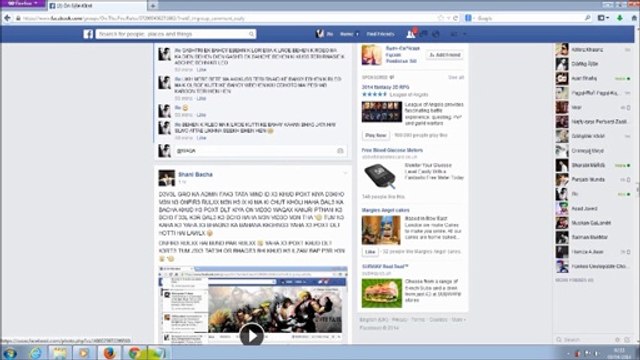The height and width of the screenshot is (360, 640).
Task: Open glucose meter ad image
Action: (380, 176)
